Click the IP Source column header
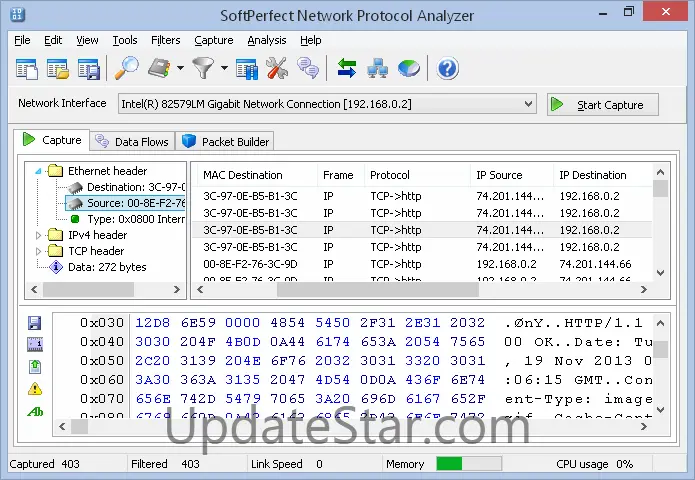The width and height of the screenshot is (695, 480). (511, 175)
